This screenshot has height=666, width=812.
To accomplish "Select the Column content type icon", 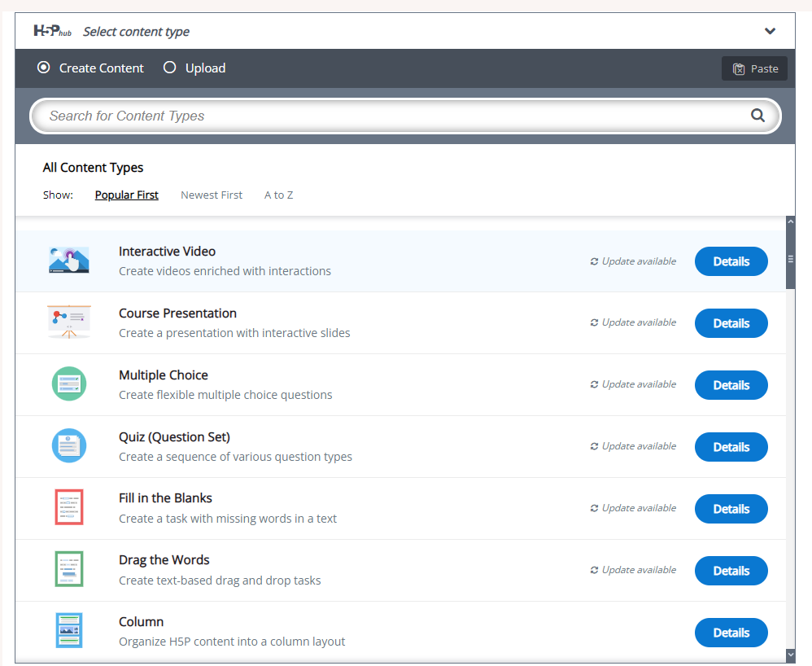I will tap(69, 631).
